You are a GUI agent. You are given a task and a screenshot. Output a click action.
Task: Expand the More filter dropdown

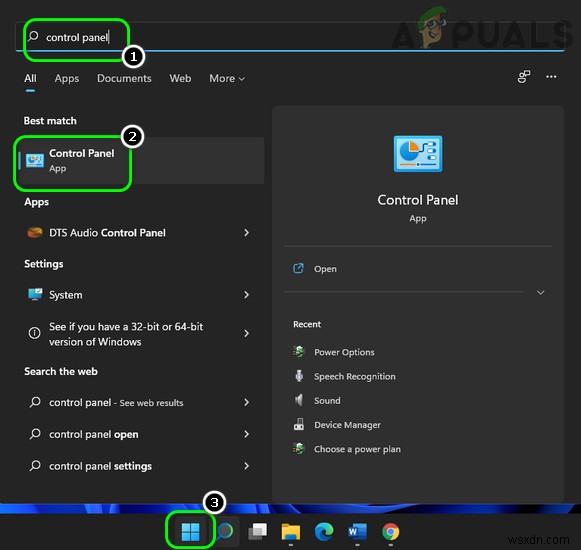click(227, 79)
